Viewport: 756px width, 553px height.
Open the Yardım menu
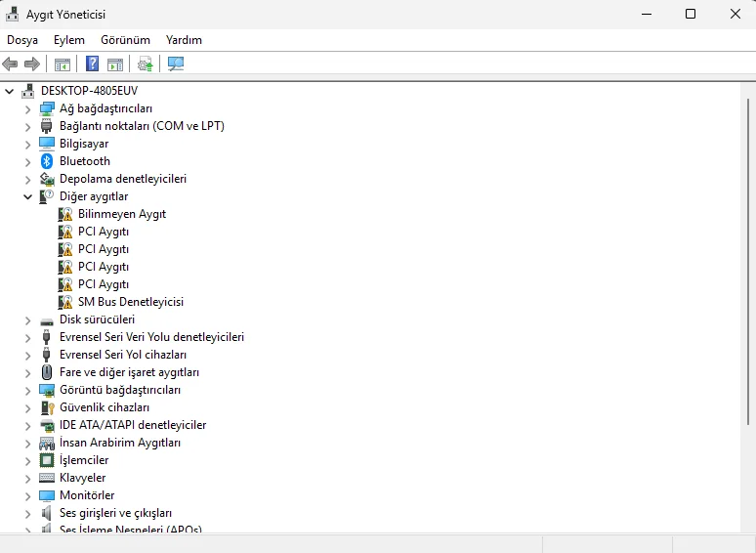tap(184, 40)
